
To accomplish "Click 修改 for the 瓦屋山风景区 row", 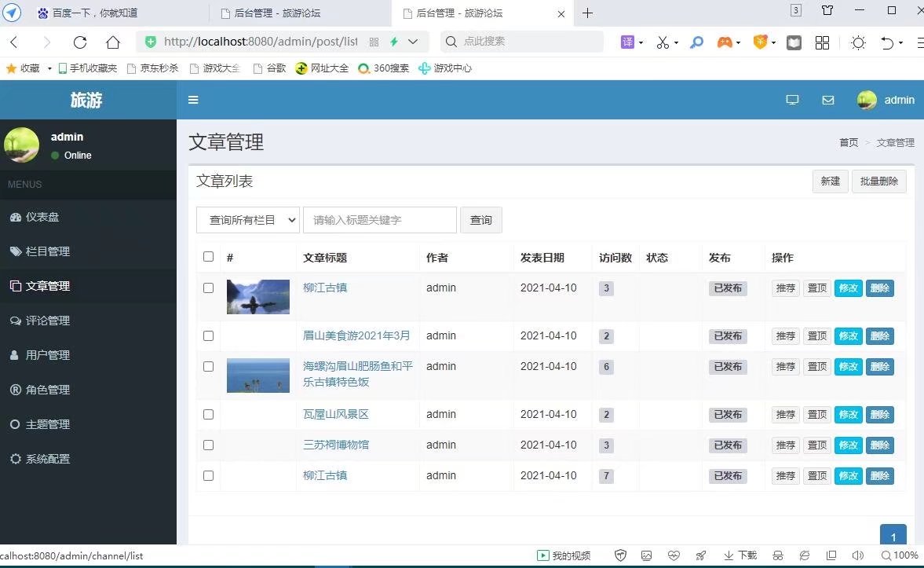I will point(848,415).
